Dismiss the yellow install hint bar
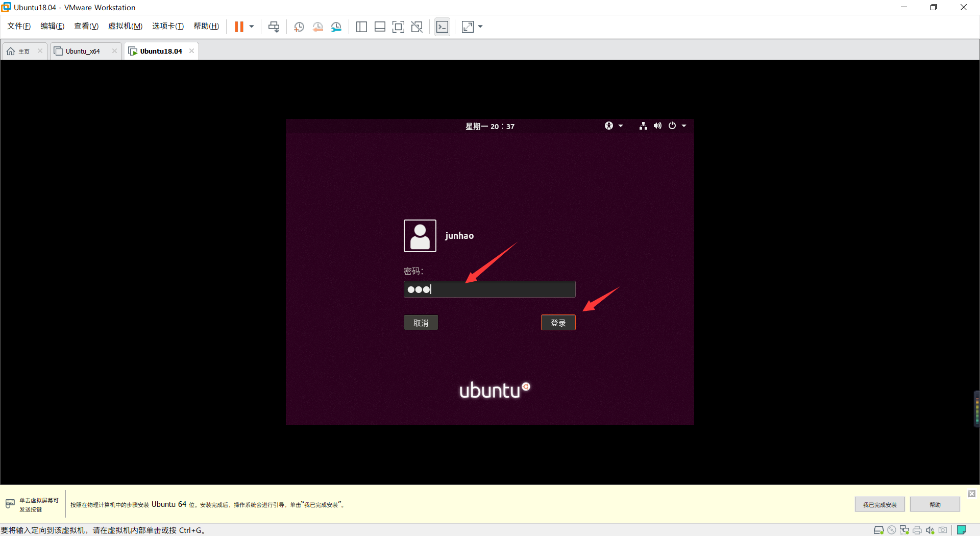This screenshot has height=536, width=980. pyautogui.click(x=972, y=494)
